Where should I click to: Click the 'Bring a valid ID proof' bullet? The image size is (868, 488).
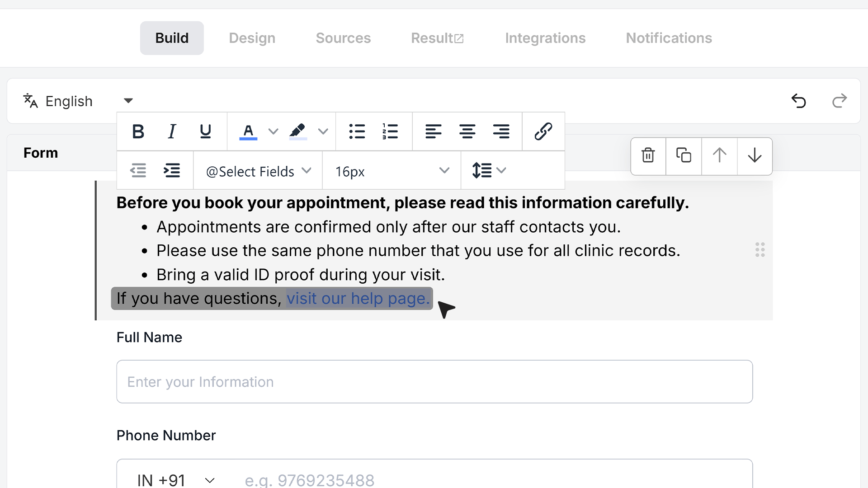(x=301, y=275)
